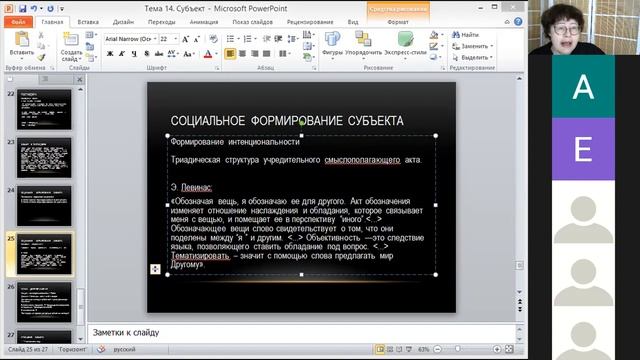Activate the Format Painter brush
Screen dimensions: 640x360
(41, 58)
